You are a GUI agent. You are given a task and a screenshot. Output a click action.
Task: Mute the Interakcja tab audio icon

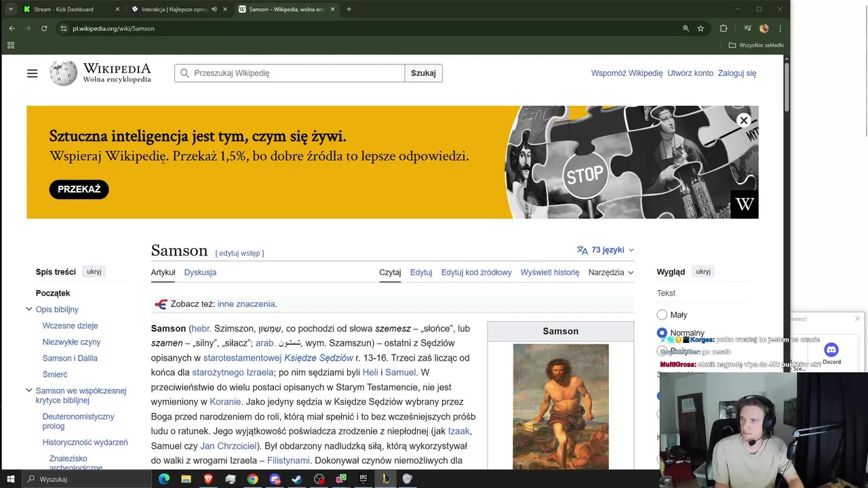(x=214, y=9)
